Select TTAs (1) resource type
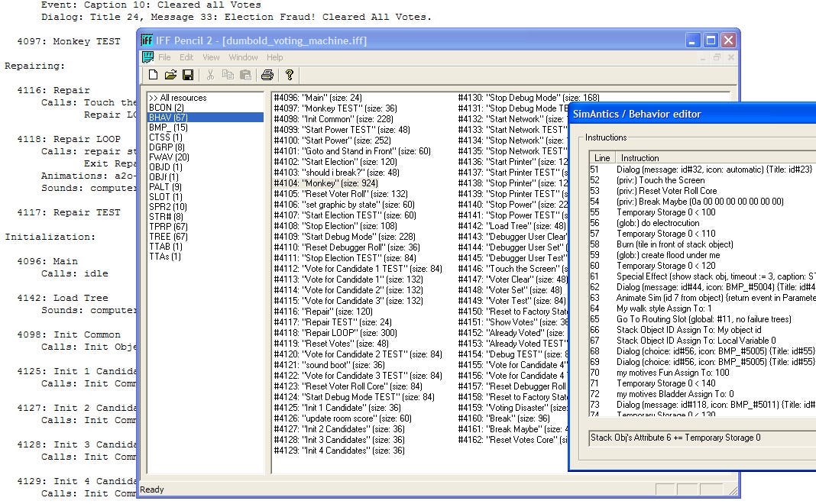This screenshot has height=504, width=816. (165, 256)
